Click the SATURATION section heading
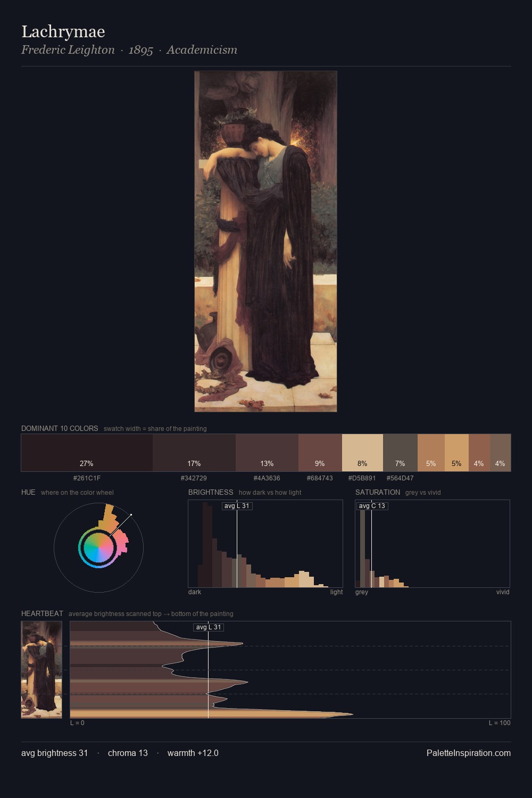This screenshot has width=532, height=798. coord(378,492)
